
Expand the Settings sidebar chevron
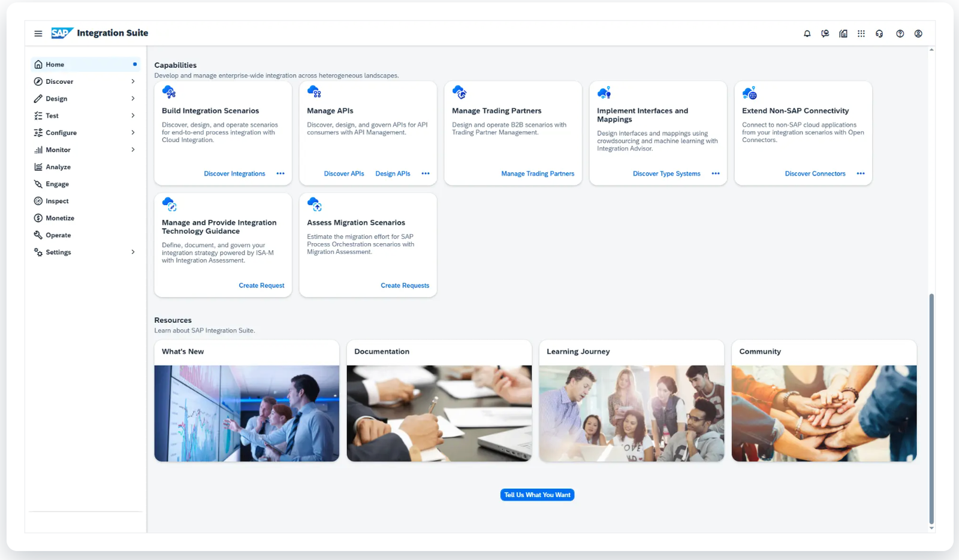[x=133, y=252]
